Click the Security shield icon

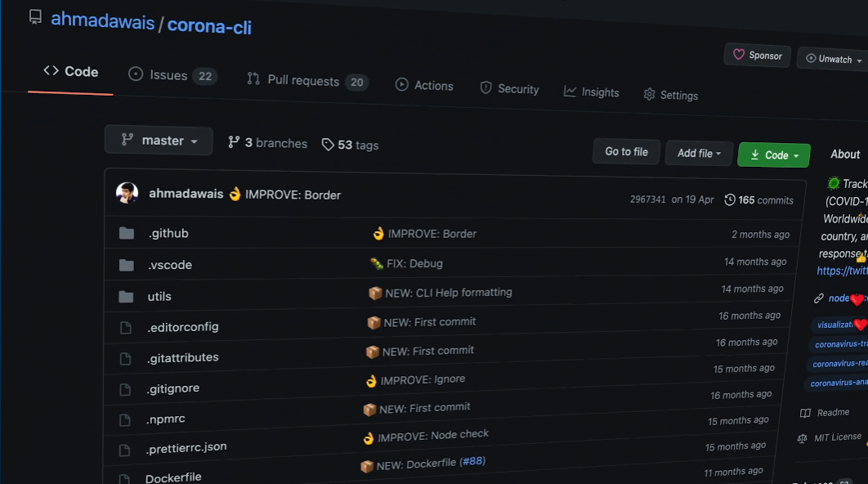[x=486, y=87]
